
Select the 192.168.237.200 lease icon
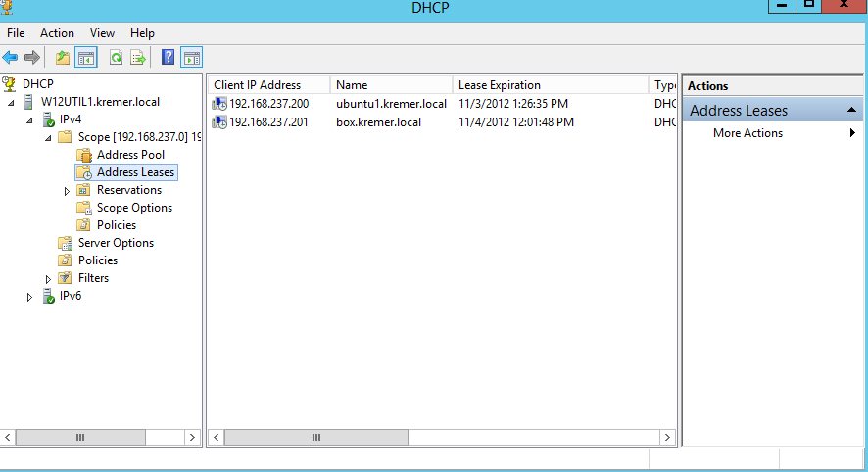tap(219, 104)
